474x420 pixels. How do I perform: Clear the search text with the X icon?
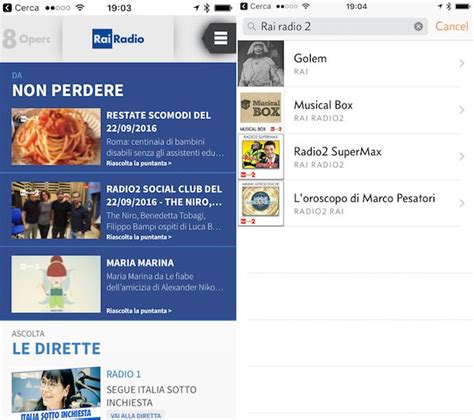[418, 26]
